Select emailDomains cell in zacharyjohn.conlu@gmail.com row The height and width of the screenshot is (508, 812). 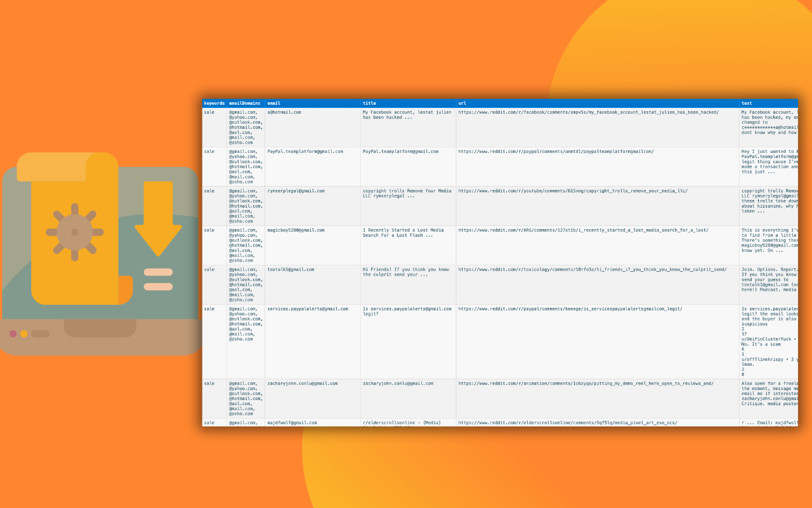[246, 399]
